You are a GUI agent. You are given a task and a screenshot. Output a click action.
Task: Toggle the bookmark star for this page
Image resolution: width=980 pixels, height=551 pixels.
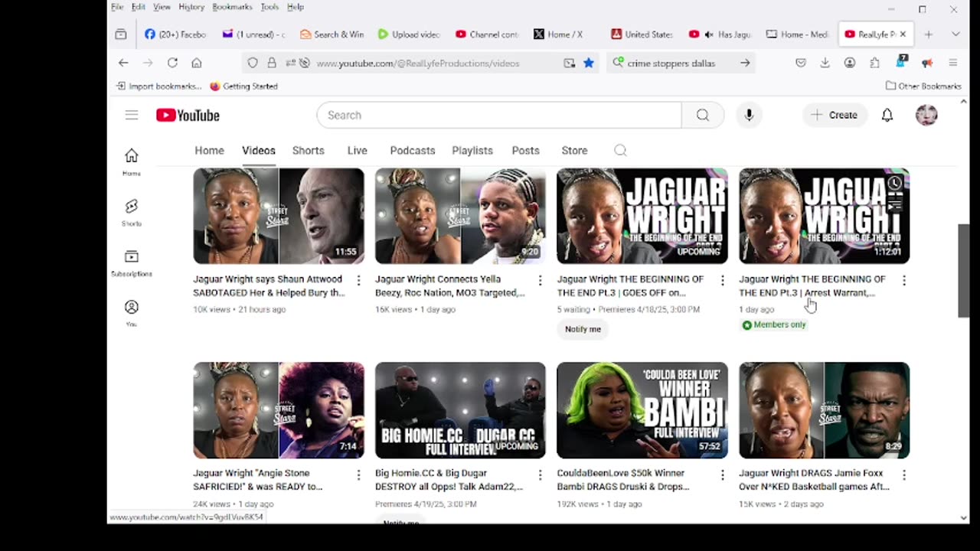point(588,63)
